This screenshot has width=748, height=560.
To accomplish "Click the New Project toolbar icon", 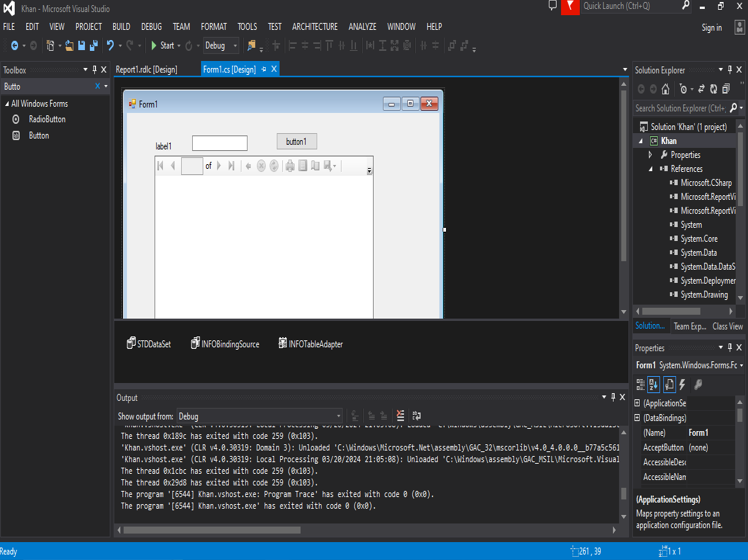I will pos(50,46).
